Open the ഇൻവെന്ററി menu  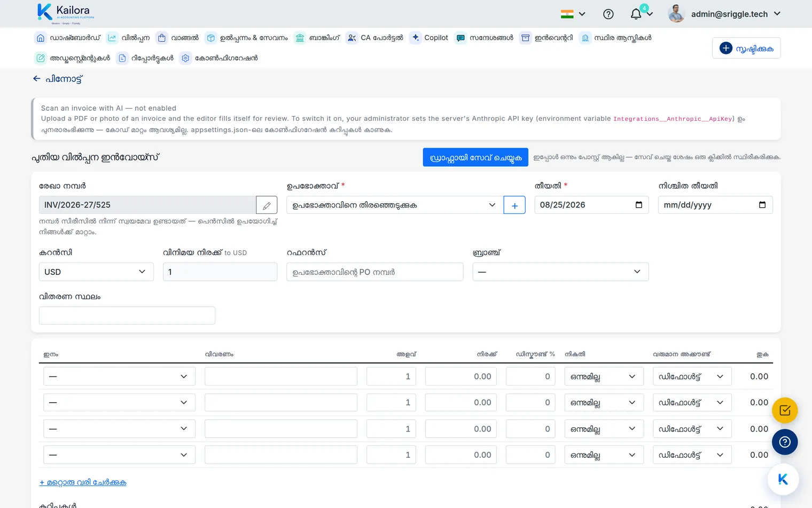tap(546, 38)
